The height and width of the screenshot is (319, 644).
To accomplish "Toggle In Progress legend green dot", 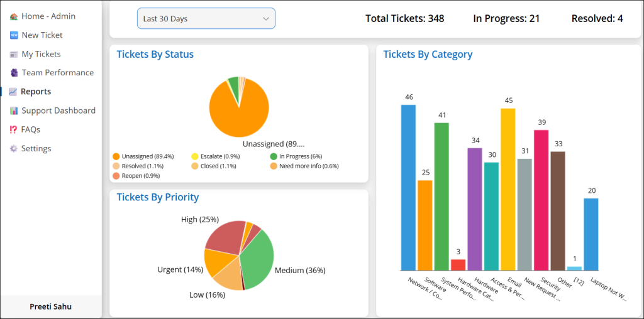I will coord(274,156).
